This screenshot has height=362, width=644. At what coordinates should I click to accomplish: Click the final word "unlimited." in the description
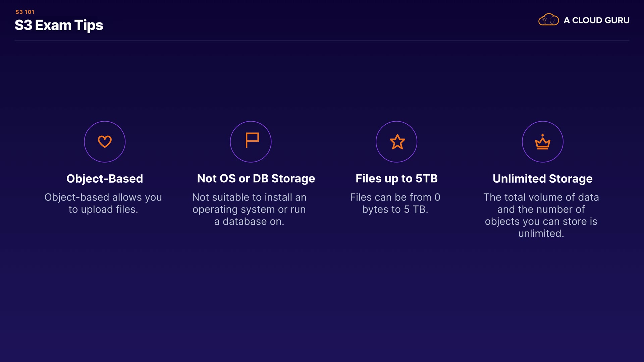tap(541, 234)
